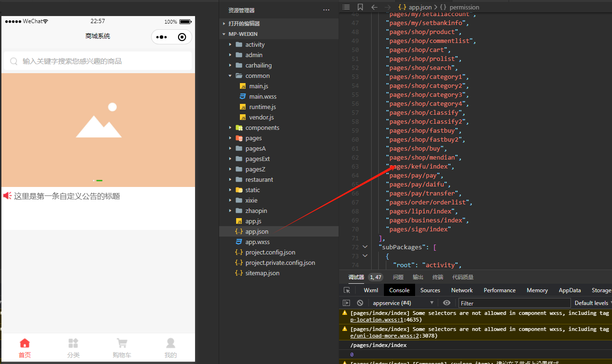Viewport: 612px width, 364px height.
Task: Activate the element inspector picker icon
Action: [x=347, y=290]
